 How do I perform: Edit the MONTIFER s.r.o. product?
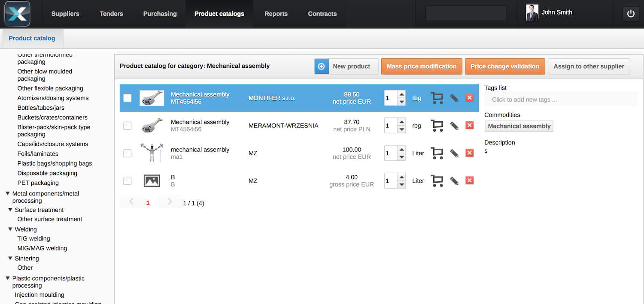coord(454,98)
